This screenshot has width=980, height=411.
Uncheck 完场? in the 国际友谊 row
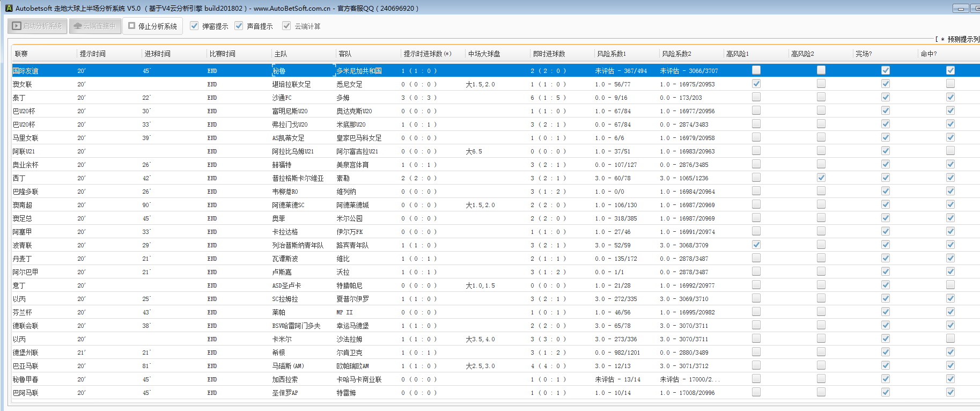pos(886,70)
